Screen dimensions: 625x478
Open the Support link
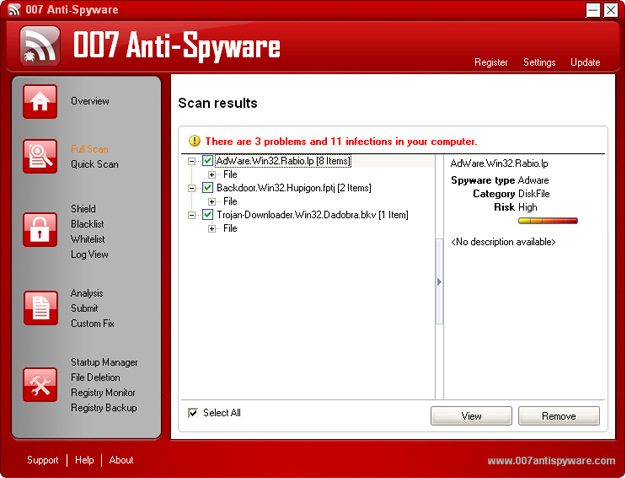tap(43, 460)
